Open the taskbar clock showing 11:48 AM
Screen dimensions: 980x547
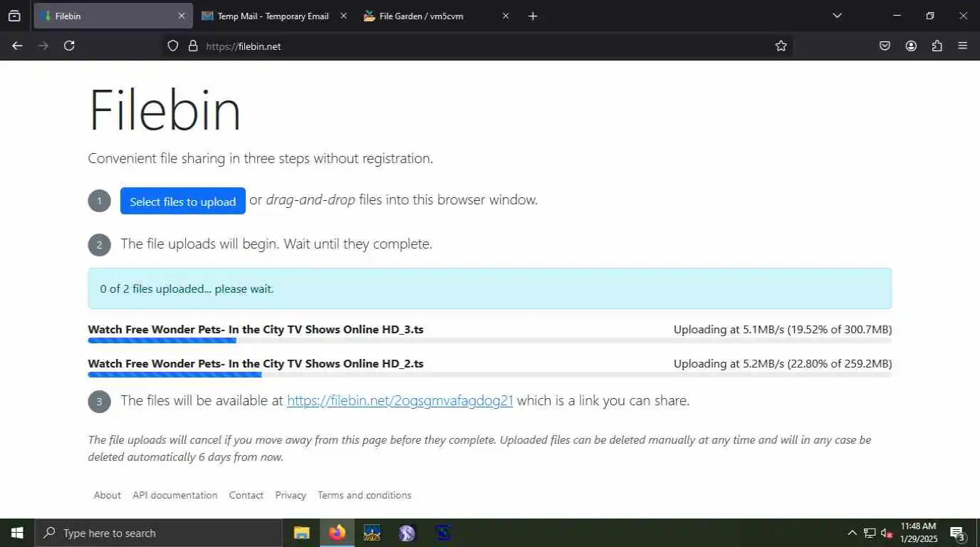click(918, 533)
